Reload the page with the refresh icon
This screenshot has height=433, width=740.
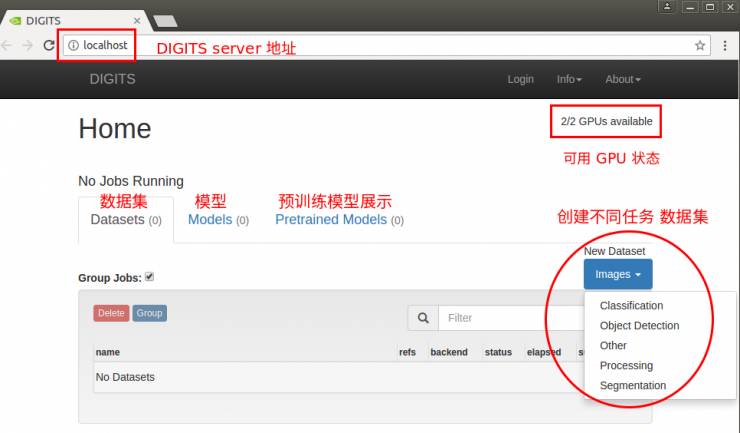[49, 45]
